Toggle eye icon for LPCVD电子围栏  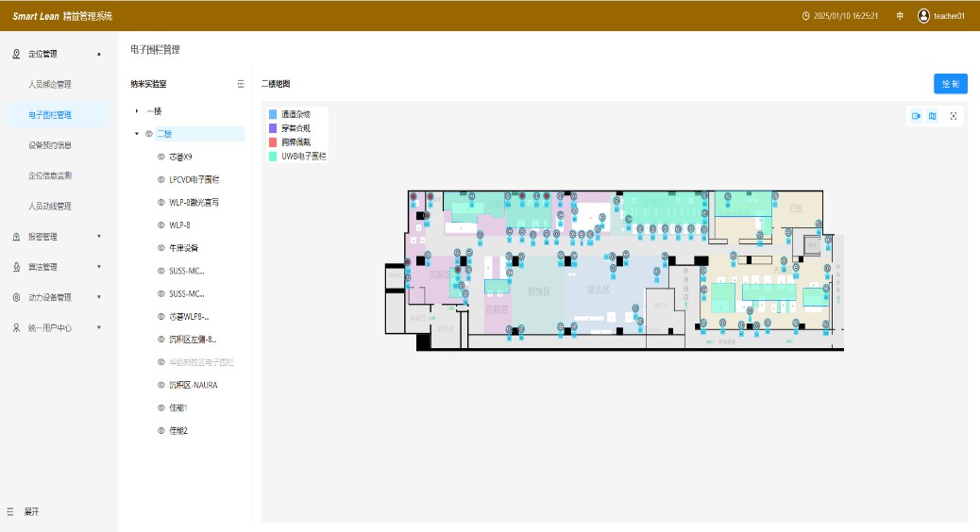(161, 179)
